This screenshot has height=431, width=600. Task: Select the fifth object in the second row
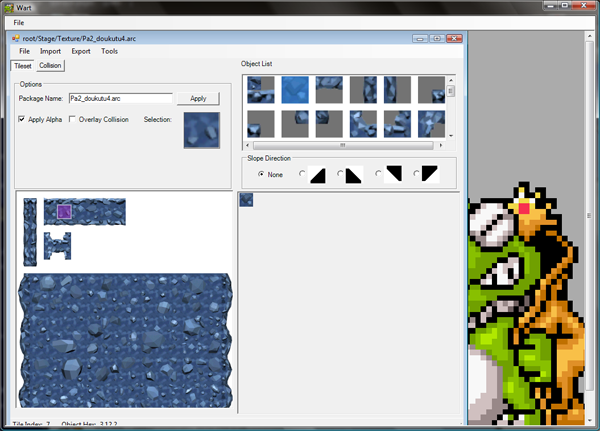click(397, 124)
